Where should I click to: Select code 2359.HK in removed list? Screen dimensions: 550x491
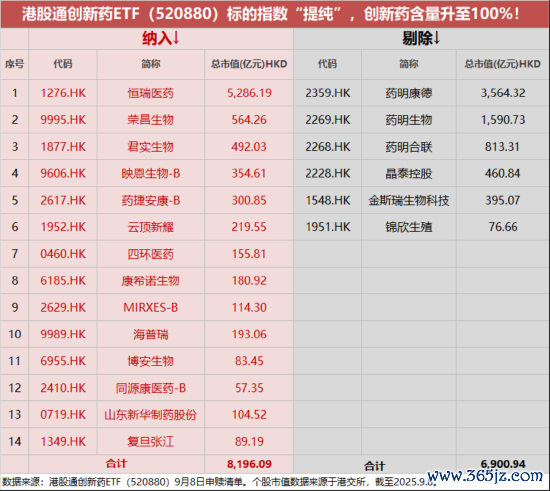point(328,93)
